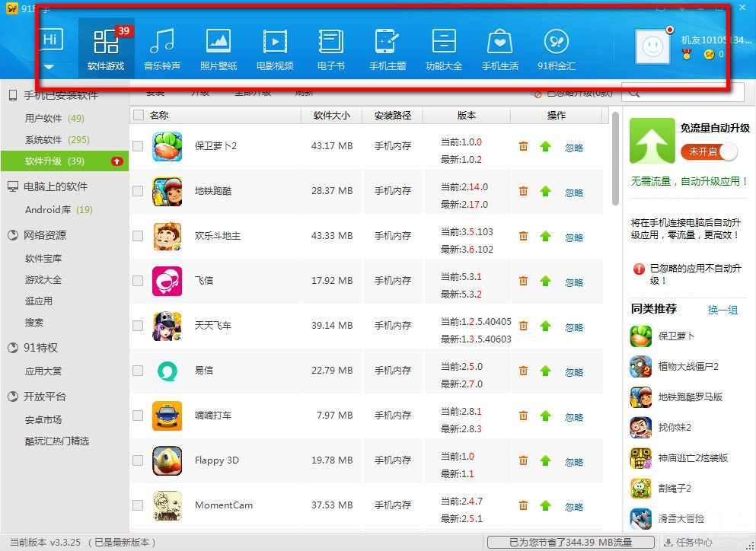Click the Hi speech-bubble home icon

click(x=50, y=40)
